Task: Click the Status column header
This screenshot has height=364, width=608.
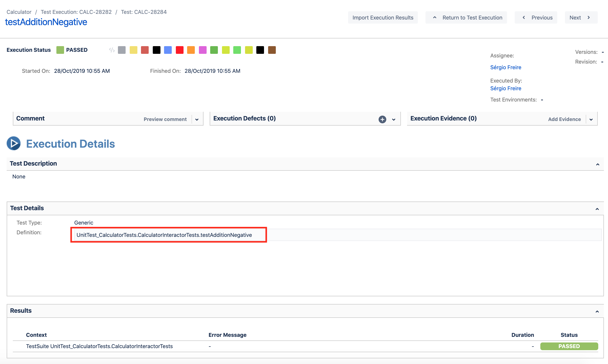Action: pos(569,335)
